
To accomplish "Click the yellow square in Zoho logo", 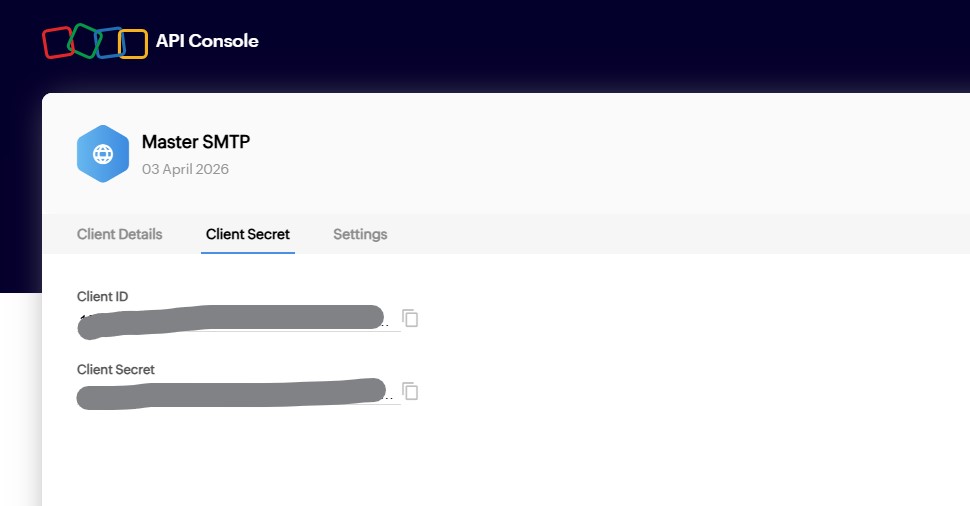I will coord(133,44).
